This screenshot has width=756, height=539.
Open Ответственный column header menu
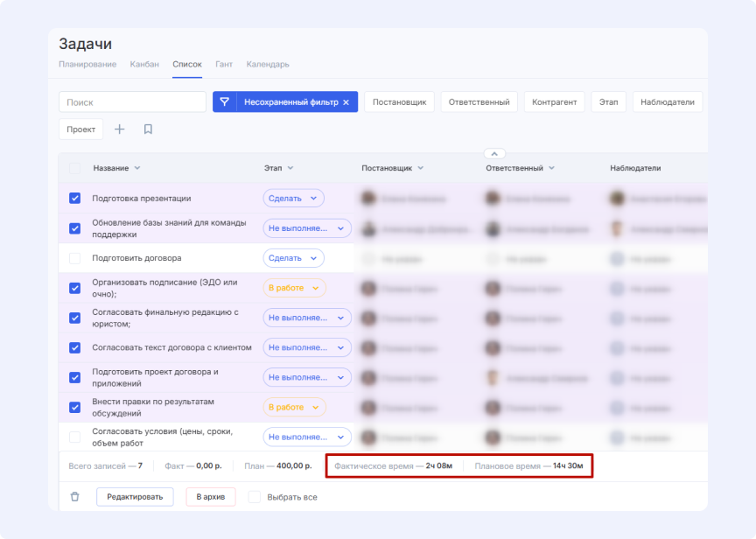click(552, 168)
